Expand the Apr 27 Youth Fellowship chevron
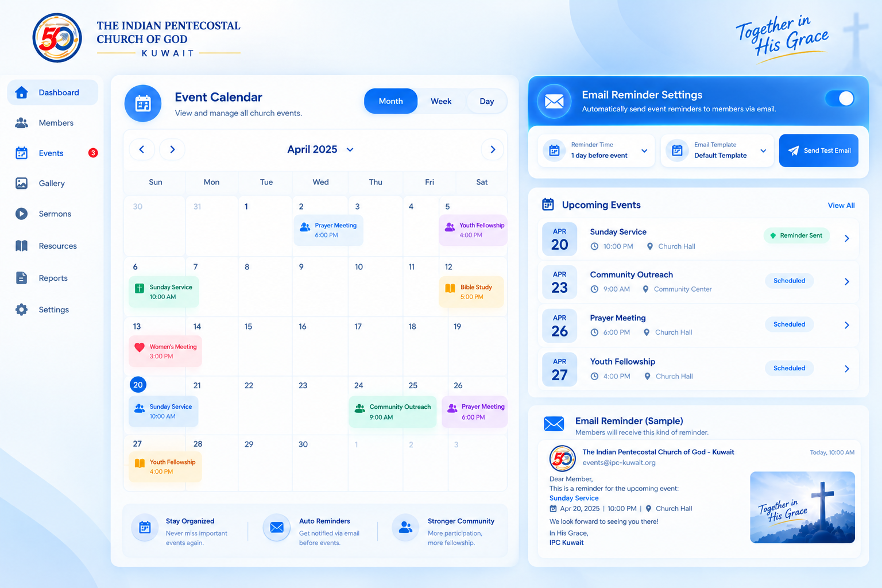 (x=847, y=369)
